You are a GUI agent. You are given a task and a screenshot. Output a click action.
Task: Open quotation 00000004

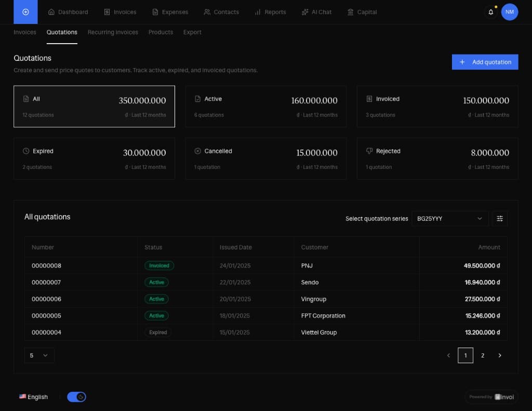[x=46, y=332]
